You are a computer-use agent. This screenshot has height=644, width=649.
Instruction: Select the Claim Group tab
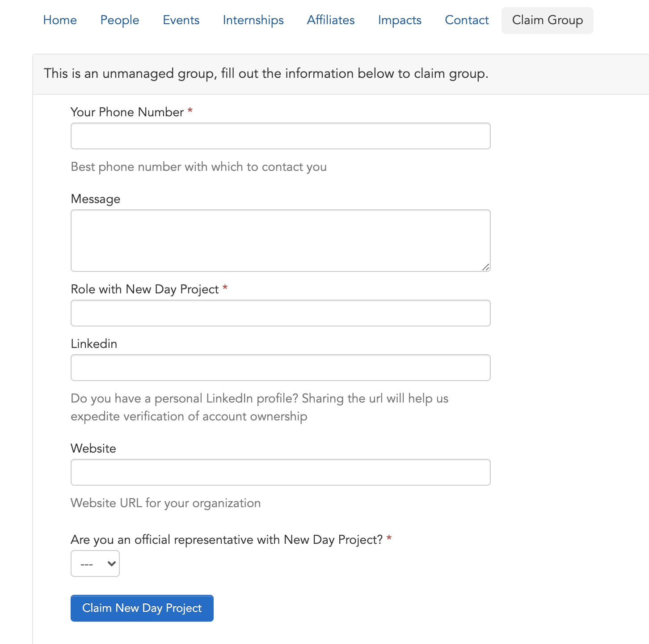pos(548,20)
